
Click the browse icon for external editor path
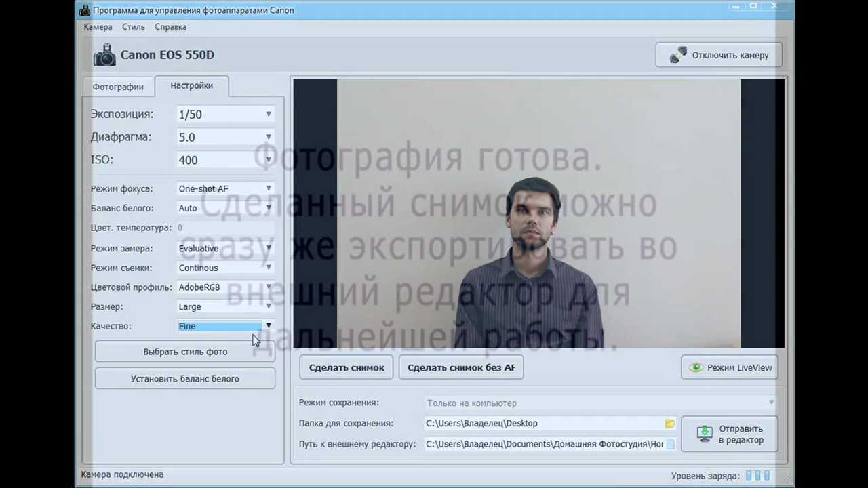(670, 445)
